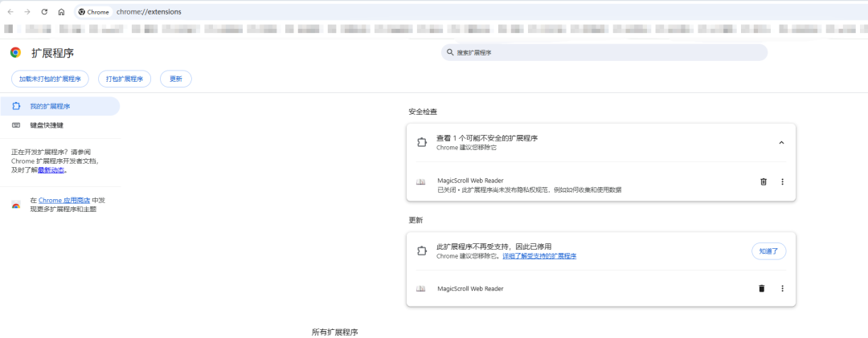
Task: Go to the browser home page
Action: click(x=61, y=12)
